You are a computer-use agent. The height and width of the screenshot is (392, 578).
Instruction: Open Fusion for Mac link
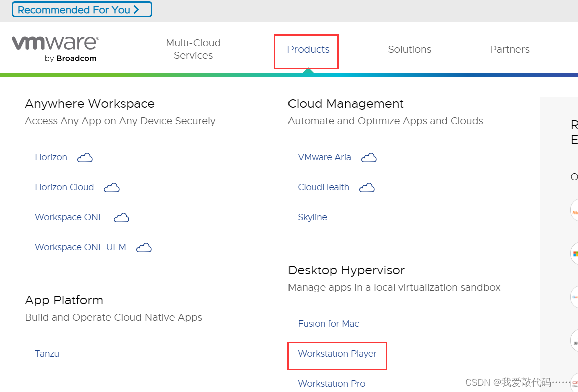(x=328, y=324)
